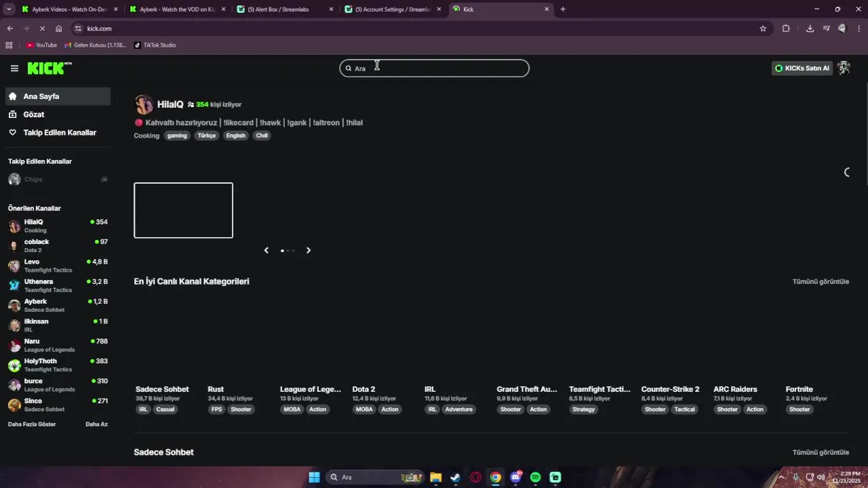Go to Chrome home page
Image resolution: width=868 pixels, height=488 pixels.
[59, 28]
